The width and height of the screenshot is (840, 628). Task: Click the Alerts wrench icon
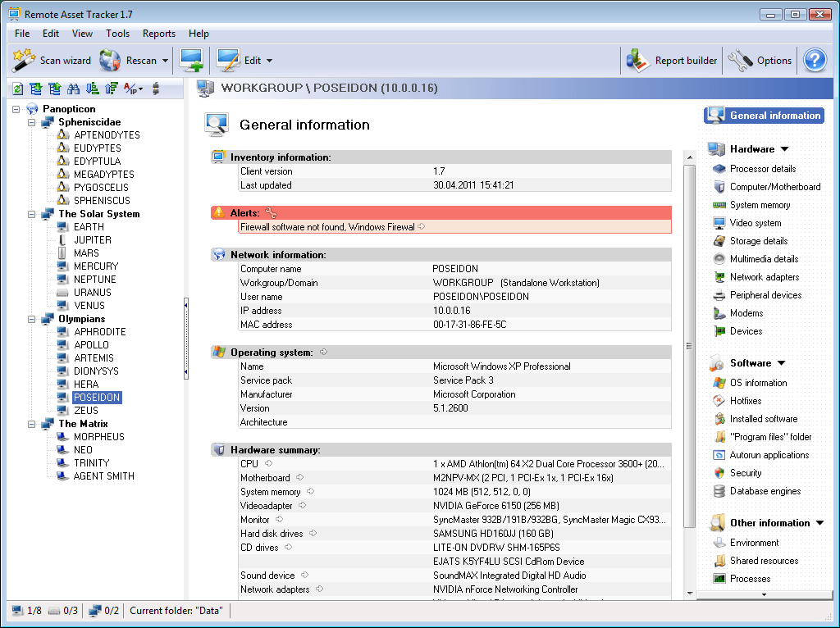tap(271, 213)
